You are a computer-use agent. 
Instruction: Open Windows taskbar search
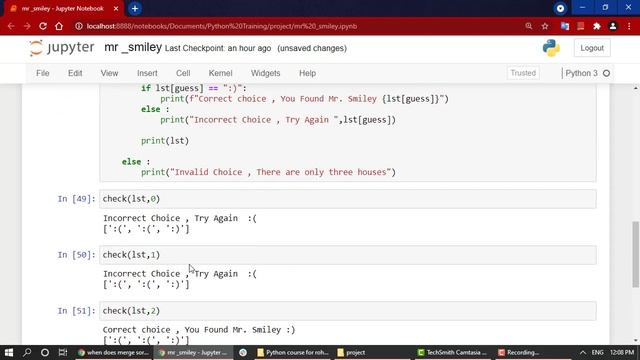[27, 352]
